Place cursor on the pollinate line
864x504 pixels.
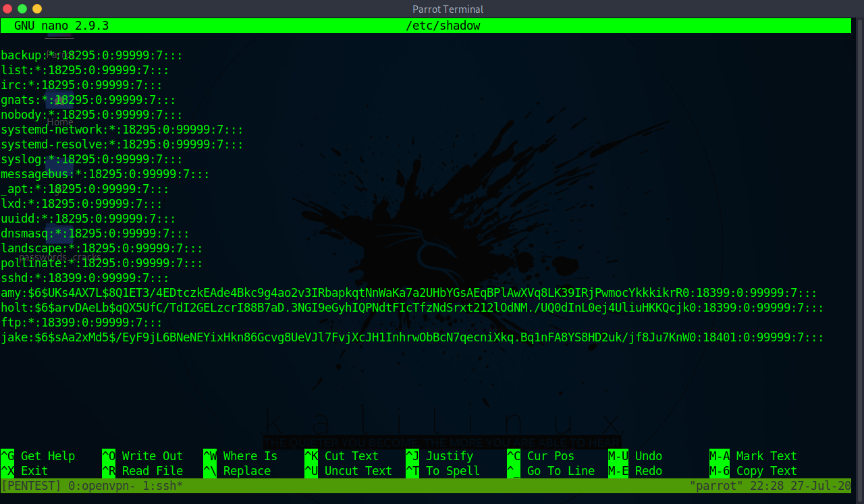102,263
